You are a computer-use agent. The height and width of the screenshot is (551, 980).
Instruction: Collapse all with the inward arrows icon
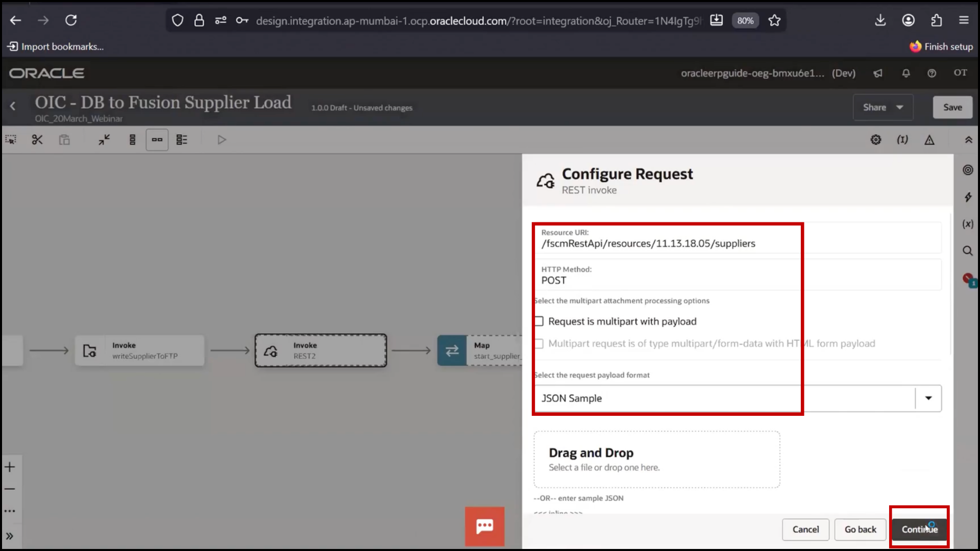tap(104, 140)
